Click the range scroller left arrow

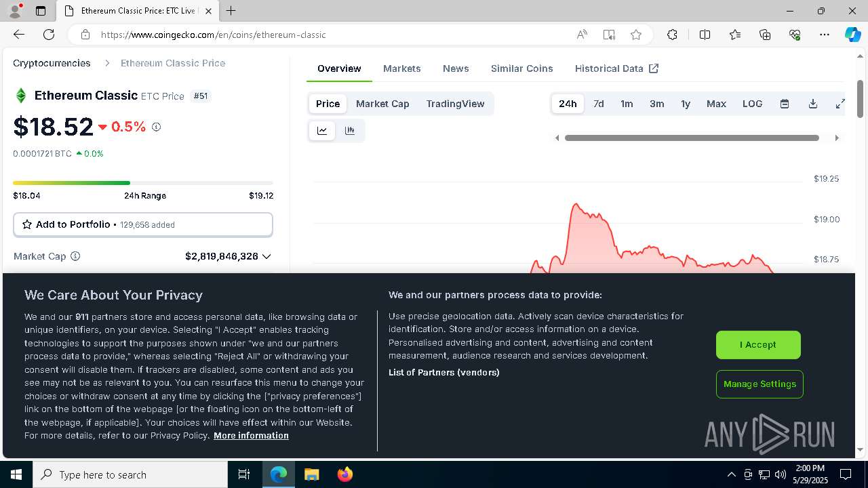click(x=557, y=138)
